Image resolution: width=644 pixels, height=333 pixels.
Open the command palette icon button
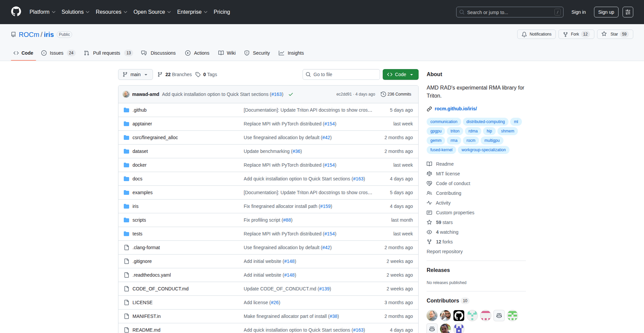tap(628, 12)
